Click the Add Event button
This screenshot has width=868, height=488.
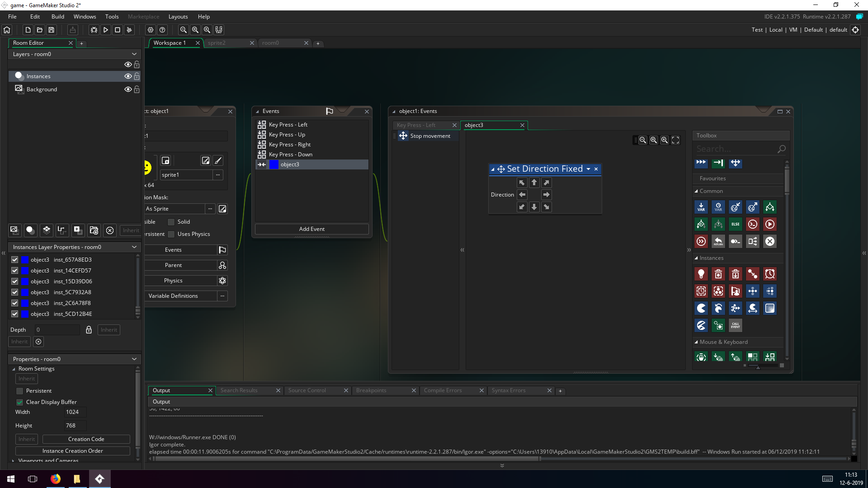click(311, 229)
